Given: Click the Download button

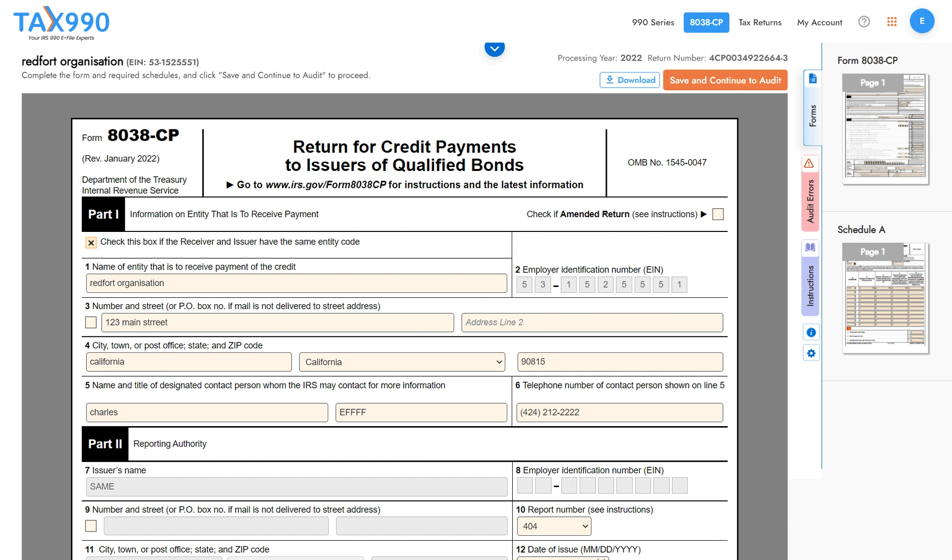Looking at the screenshot, I should tap(630, 80).
